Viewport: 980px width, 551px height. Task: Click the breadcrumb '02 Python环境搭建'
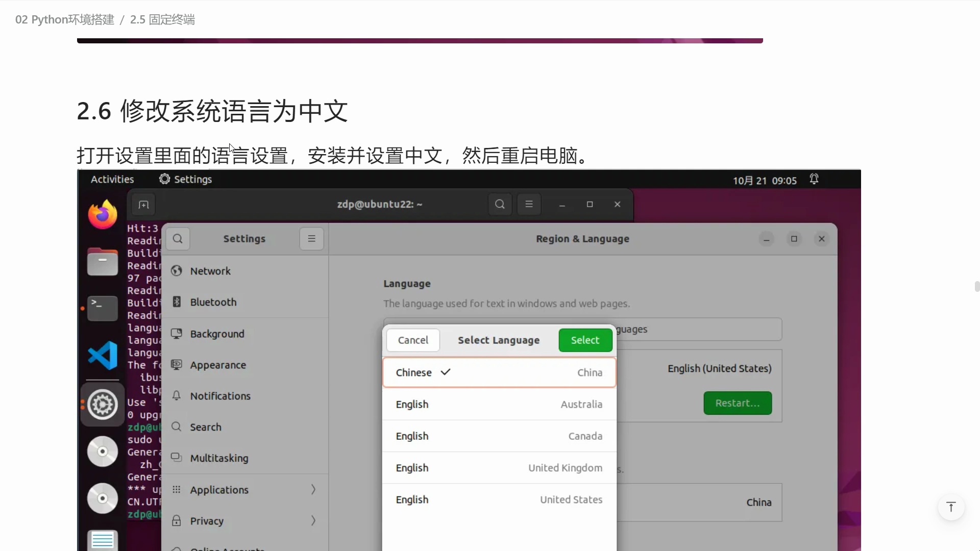click(65, 19)
